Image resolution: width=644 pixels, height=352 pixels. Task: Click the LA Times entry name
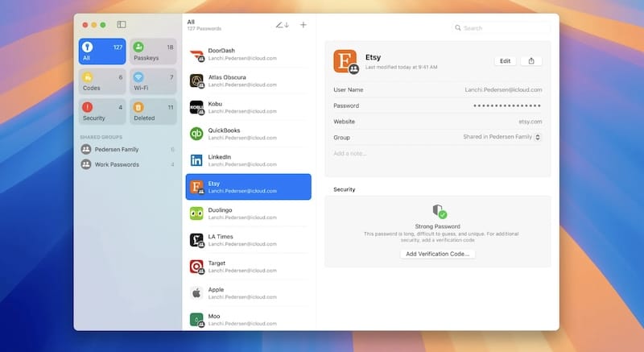[221, 237]
